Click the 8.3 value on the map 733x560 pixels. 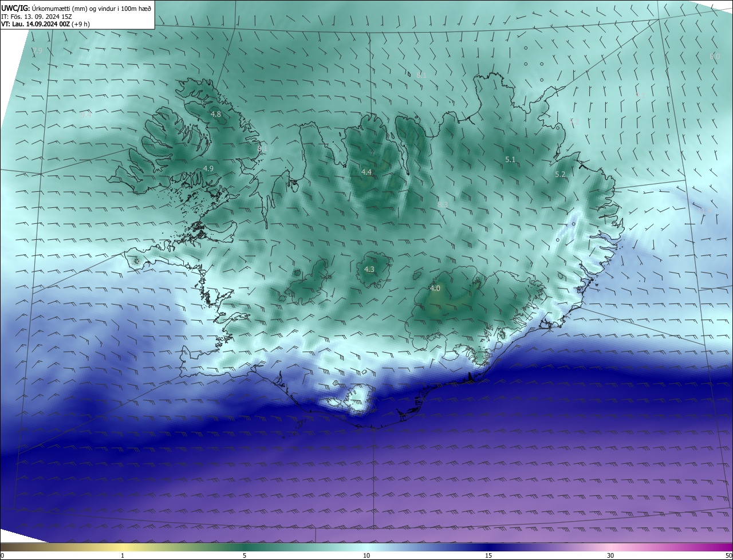tap(443, 204)
